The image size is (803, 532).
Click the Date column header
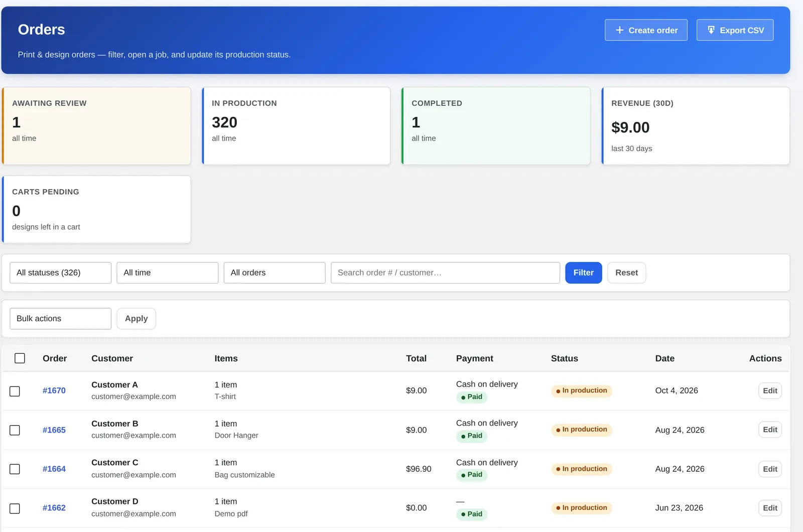[664, 358]
